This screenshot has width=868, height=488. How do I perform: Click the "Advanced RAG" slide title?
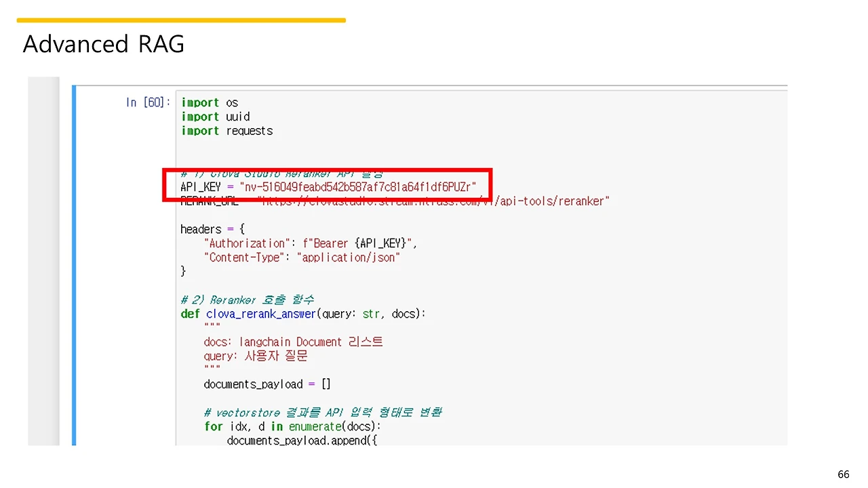coord(104,44)
